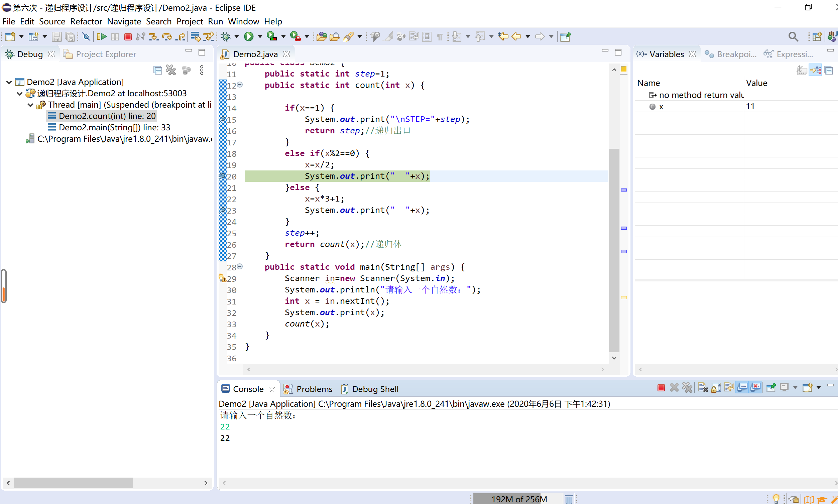Viewport: 838px width, 504px height.
Task: Switch to the Breakpoints tab
Action: [x=730, y=54]
